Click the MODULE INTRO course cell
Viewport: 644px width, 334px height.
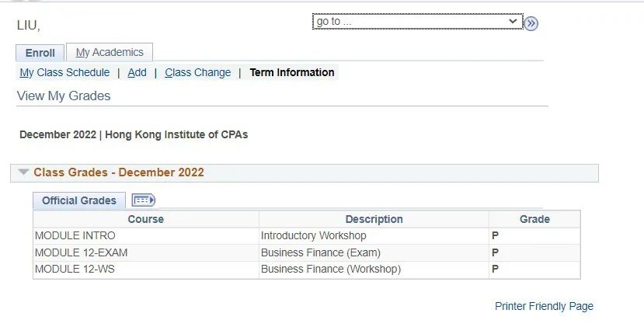[146, 236]
